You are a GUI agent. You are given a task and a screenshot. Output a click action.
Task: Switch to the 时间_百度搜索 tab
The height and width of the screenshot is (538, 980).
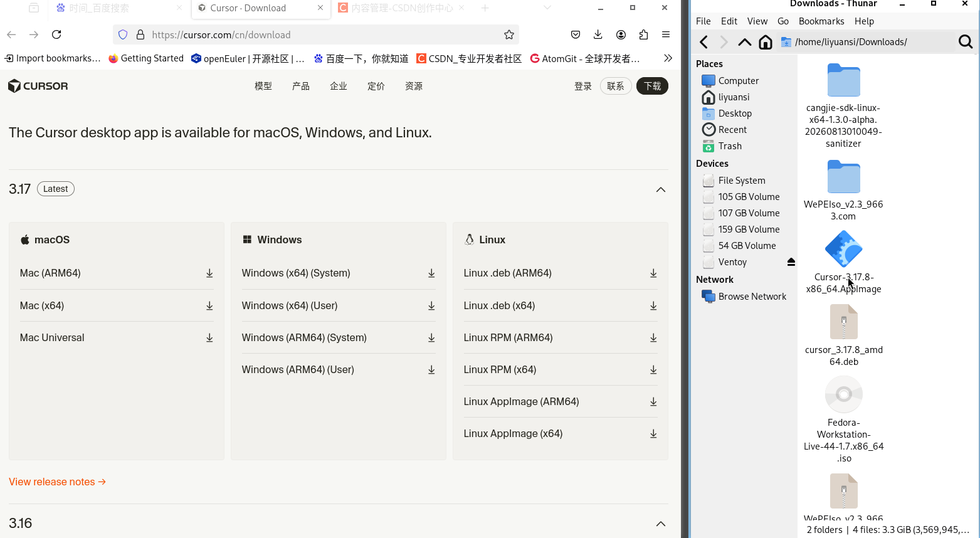119,8
